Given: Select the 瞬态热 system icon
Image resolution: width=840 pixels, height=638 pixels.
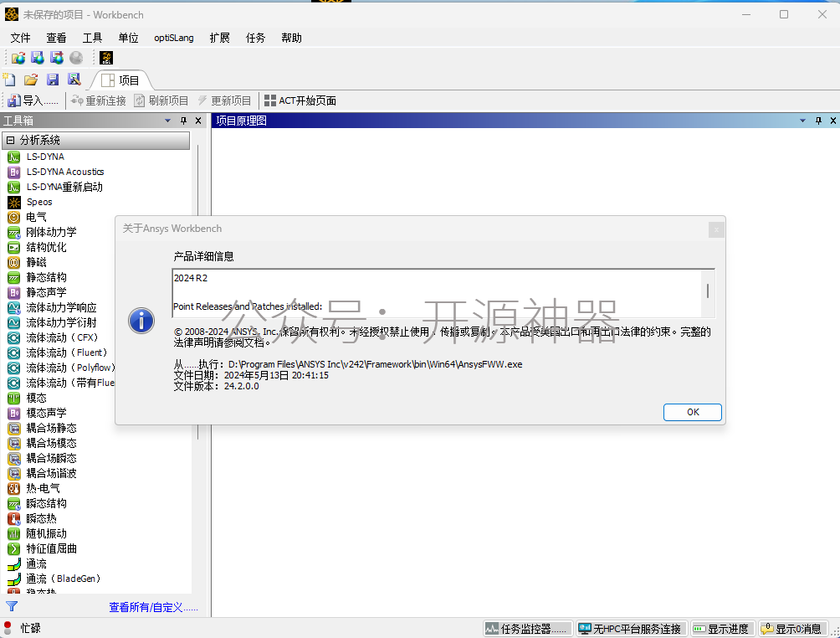Looking at the screenshot, I should click(x=14, y=518).
